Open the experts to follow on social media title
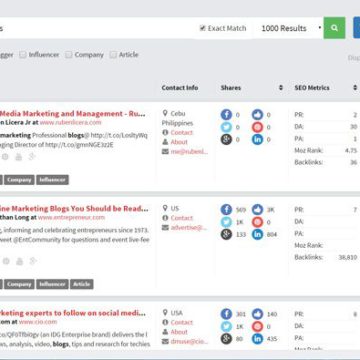Image resolution: width=360 pixels, height=360 pixels. (x=73, y=313)
